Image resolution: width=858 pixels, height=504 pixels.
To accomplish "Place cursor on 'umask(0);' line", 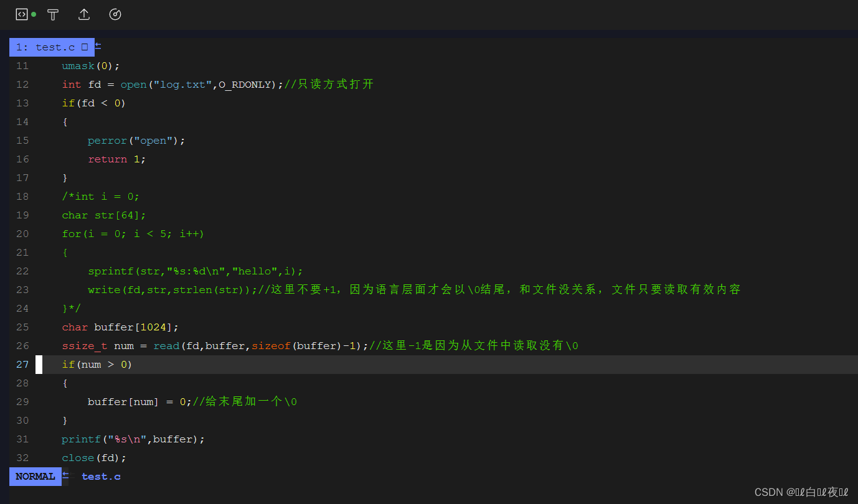I will pos(90,66).
